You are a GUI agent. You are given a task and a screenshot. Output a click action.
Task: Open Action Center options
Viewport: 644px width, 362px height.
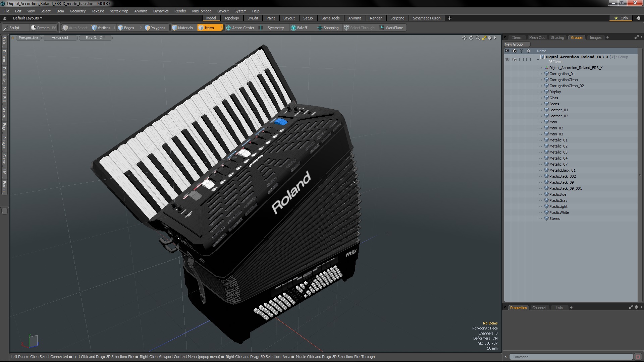click(240, 28)
